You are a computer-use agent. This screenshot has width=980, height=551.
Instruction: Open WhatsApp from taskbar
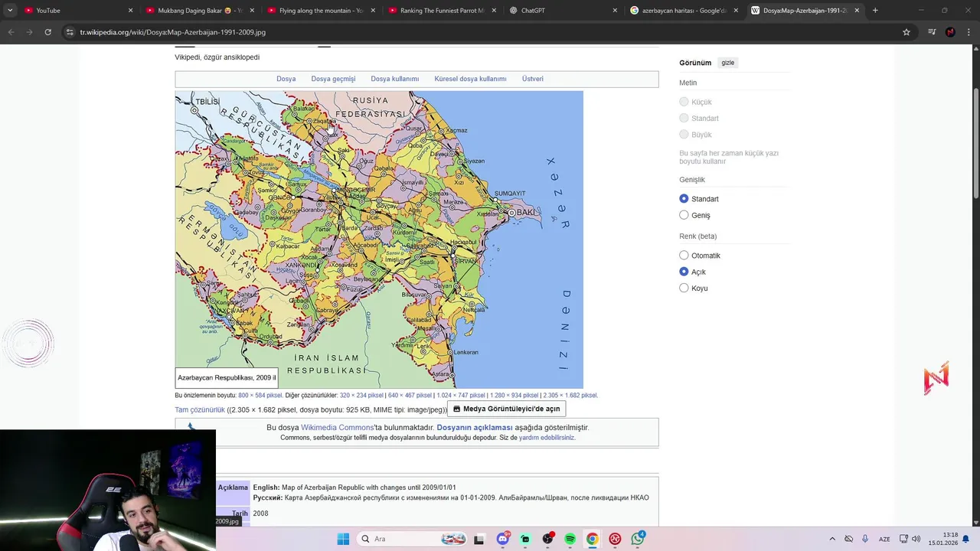coord(637,539)
